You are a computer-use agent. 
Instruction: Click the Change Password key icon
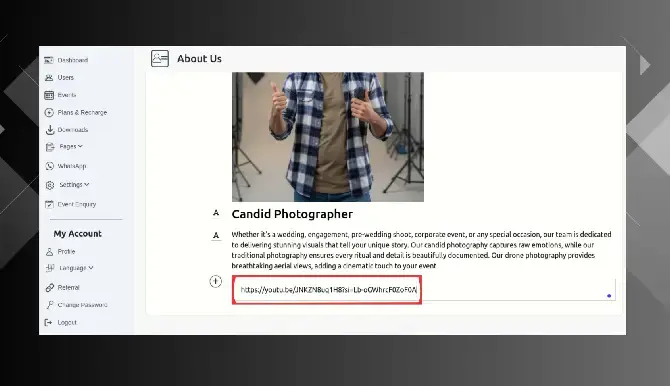pyautogui.click(x=50, y=305)
